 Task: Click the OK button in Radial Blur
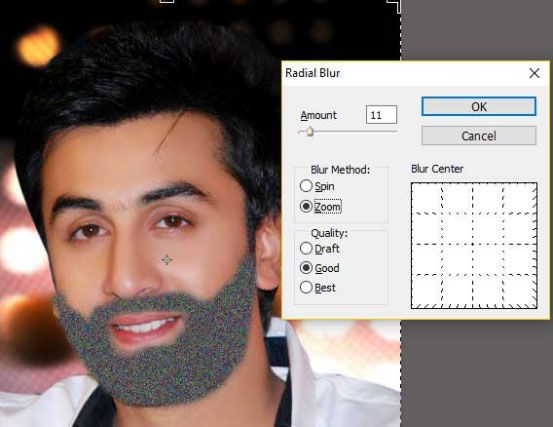coord(479,106)
